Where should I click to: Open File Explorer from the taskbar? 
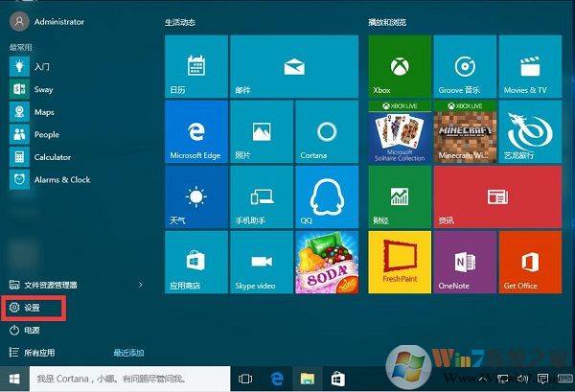pyautogui.click(x=308, y=379)
